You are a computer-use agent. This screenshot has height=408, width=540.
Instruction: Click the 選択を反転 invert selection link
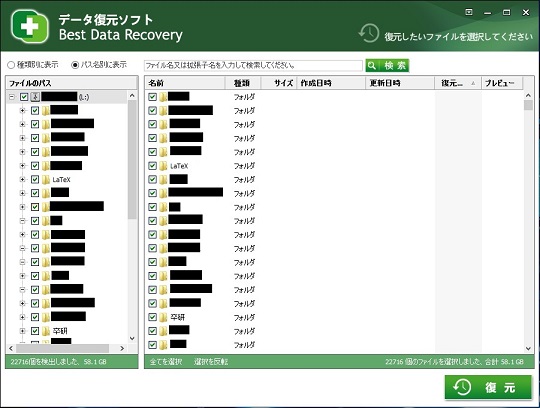(x=211, y=362)
